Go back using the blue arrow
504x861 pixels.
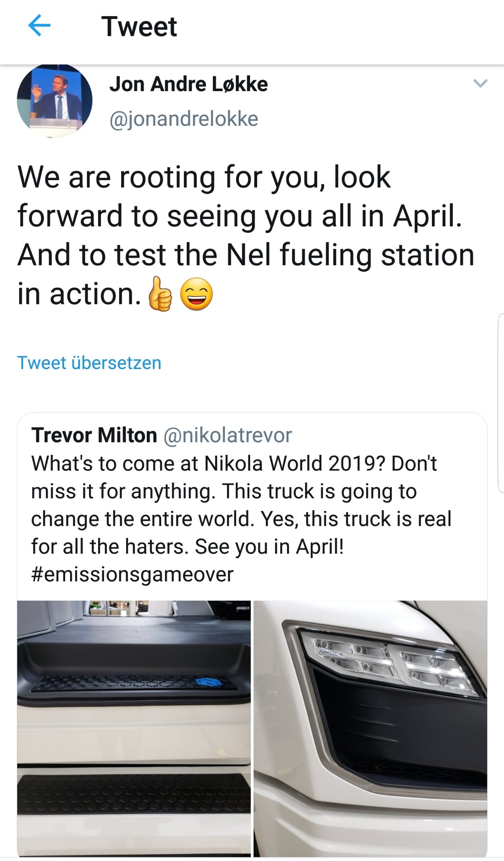click(39, 26)
